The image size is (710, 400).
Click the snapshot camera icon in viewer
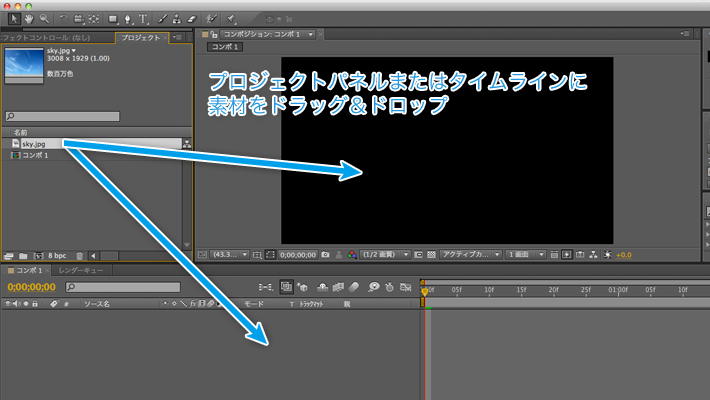coord(326,255)
